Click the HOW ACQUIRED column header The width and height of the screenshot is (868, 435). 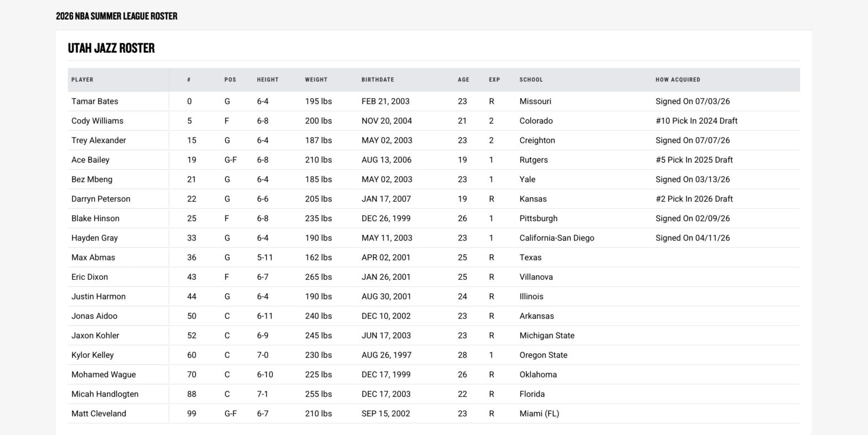tap(678, 80)
